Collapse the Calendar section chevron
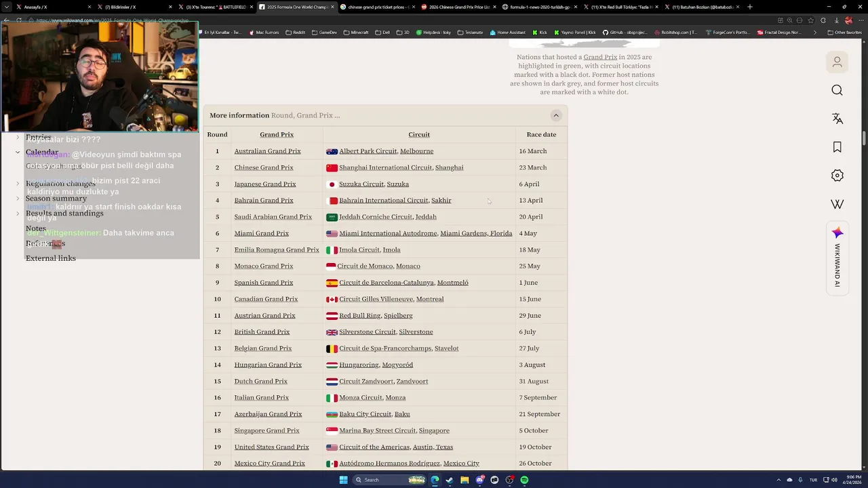 pos(18,152)
